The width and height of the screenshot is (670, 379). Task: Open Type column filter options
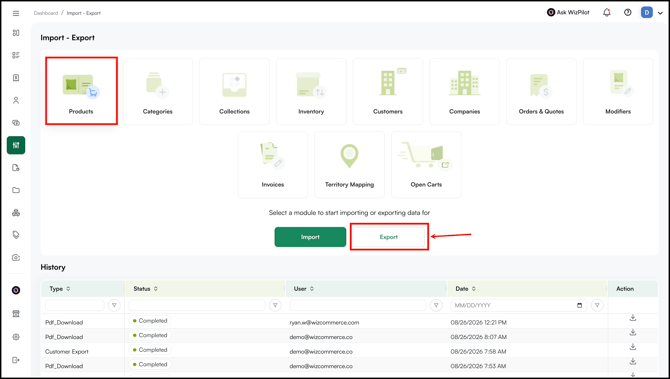tap(114, 305)
